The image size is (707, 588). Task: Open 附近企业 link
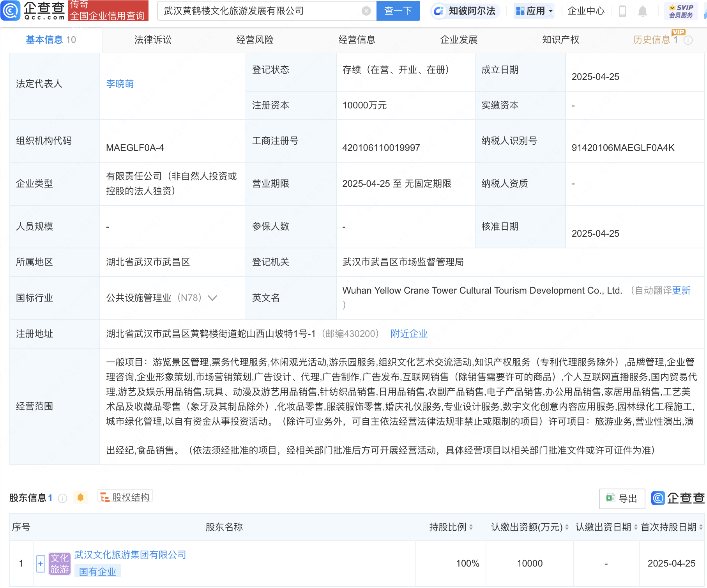pos(409,334)
